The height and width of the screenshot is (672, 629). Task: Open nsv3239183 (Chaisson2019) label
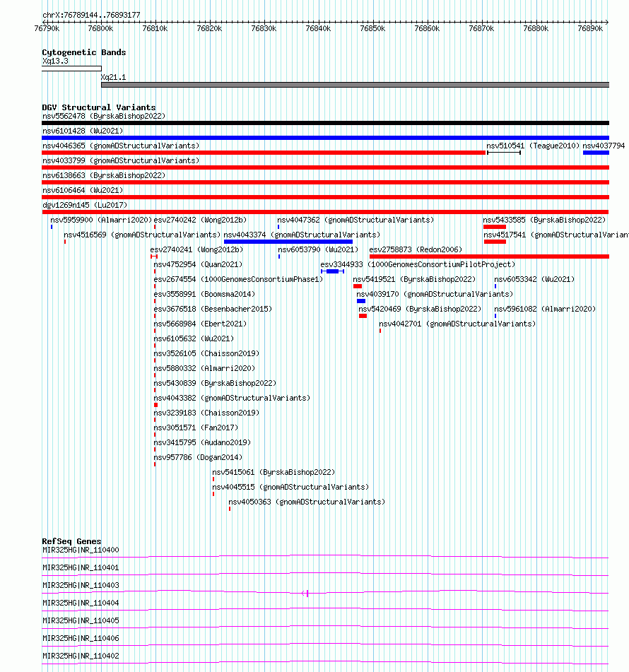pos(206,413)
